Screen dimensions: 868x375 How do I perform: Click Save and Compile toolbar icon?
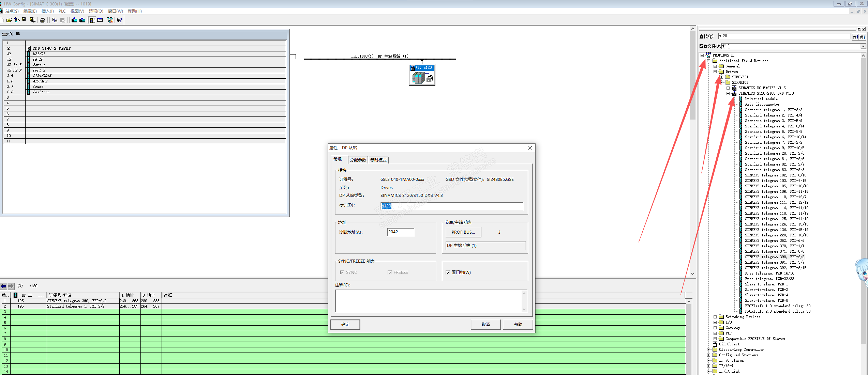pos(32,20)
